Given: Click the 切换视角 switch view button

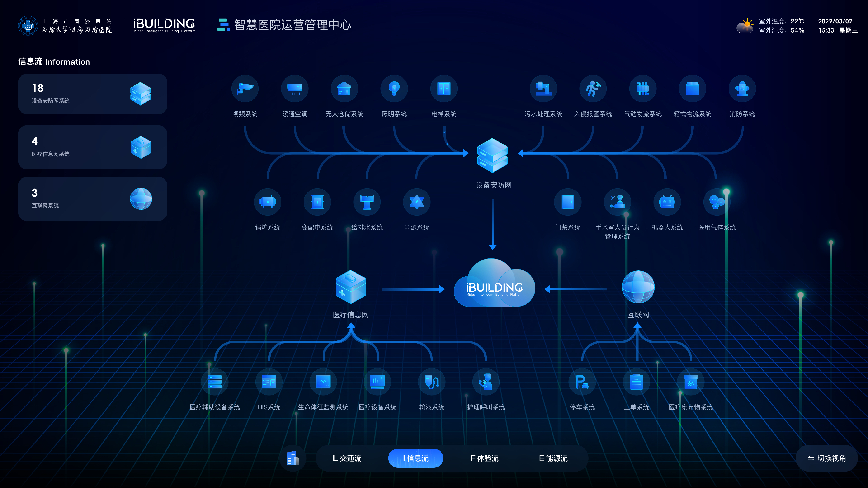Looking at the screenshot, I should click(x=827, y=458).
